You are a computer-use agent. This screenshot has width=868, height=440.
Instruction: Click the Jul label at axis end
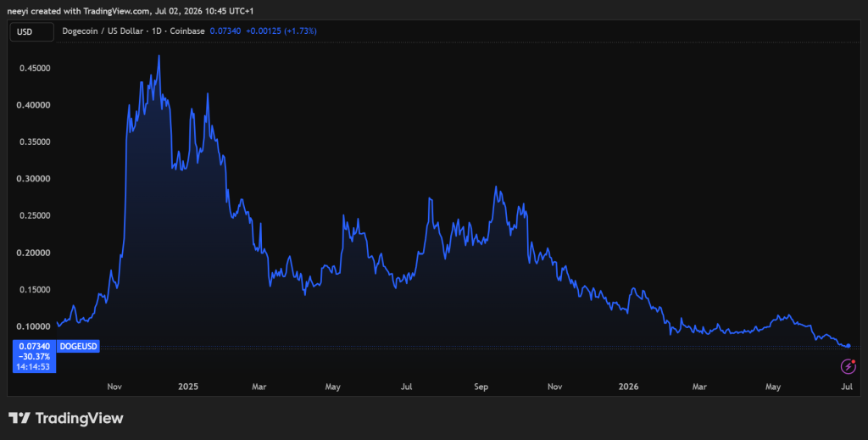847,387
